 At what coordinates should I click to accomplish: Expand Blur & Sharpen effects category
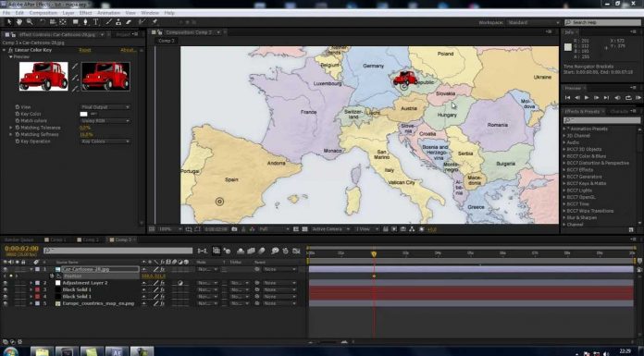[x=564, y=218]
